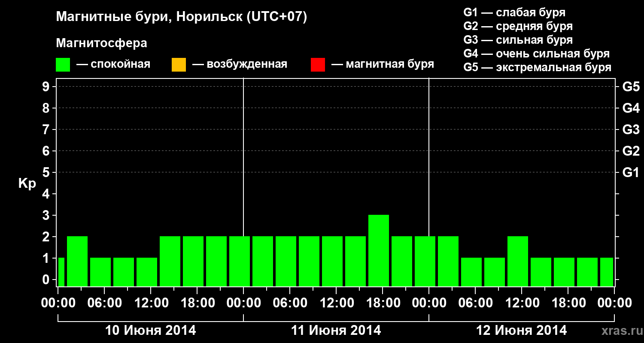Click the 'G5' label on the right axis
644x343 pixels.
(631, 87)
